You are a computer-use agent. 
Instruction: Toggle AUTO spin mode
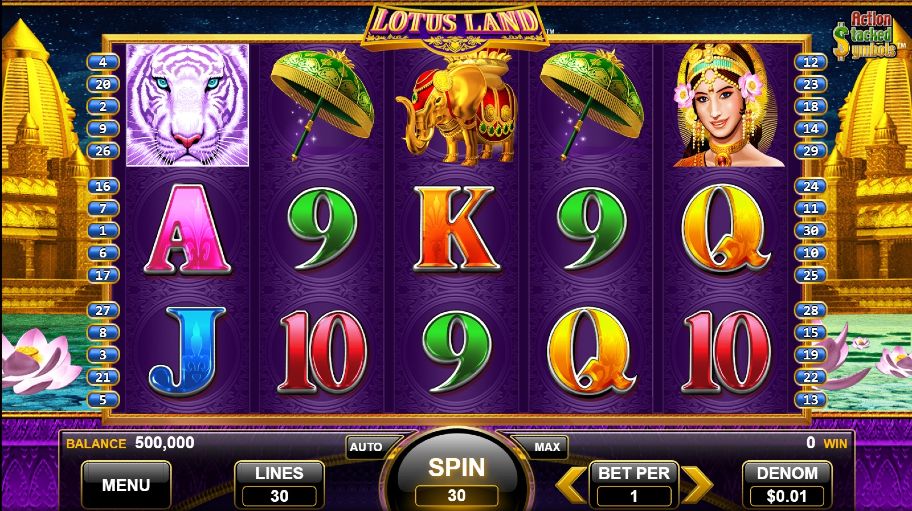366,447
